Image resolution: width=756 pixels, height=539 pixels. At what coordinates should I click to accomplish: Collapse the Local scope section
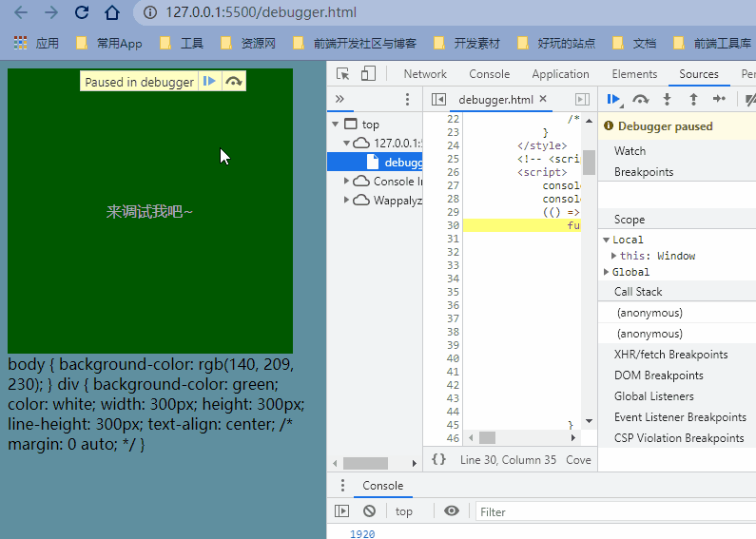(x=606, y=240)
